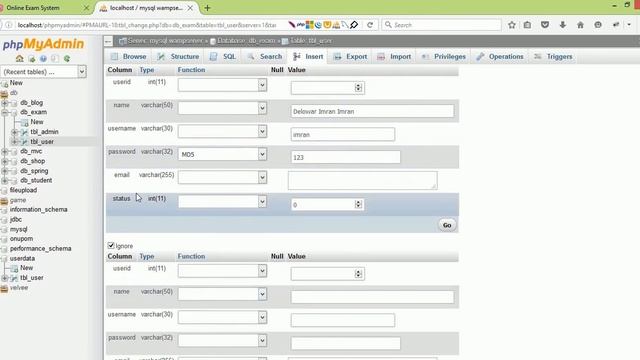
Task: Click the game database icon
Action: tap(4, 200)
